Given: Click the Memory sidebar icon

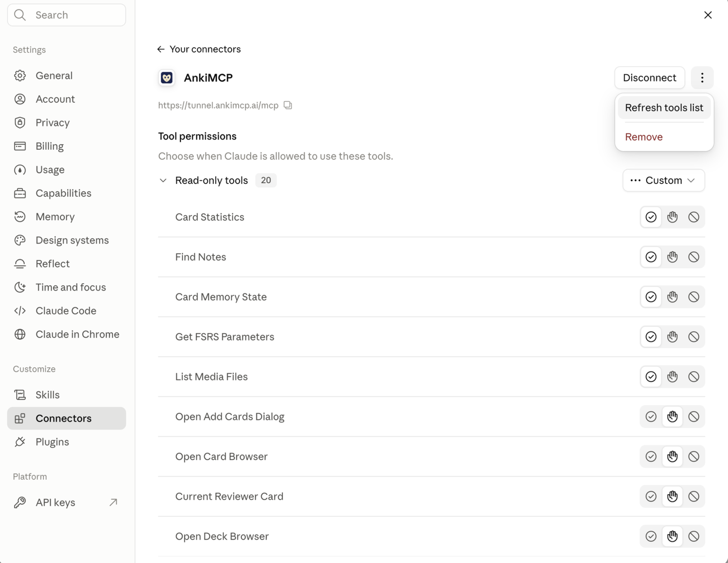Looking at the screenshot, I should click(x=20, y=217).
